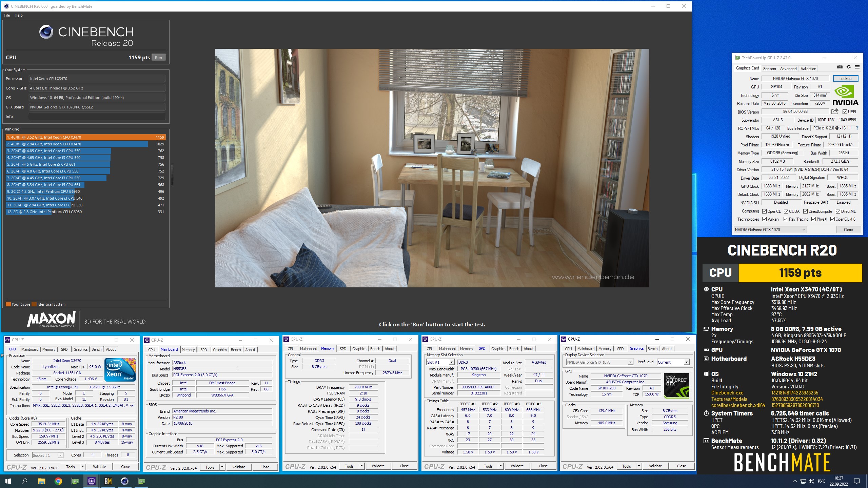
Task: Open the Socket #1 selection dropdown
Action: point(48,455)
